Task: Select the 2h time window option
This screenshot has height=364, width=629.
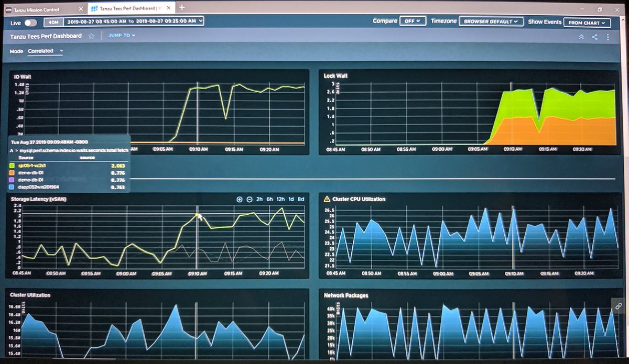Action: (260, 200)
